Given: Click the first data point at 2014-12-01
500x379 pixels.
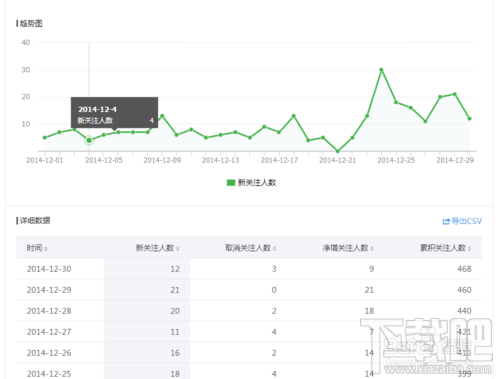Looking at the screenshot, I should pyautogui.click(x=45, y=137).
